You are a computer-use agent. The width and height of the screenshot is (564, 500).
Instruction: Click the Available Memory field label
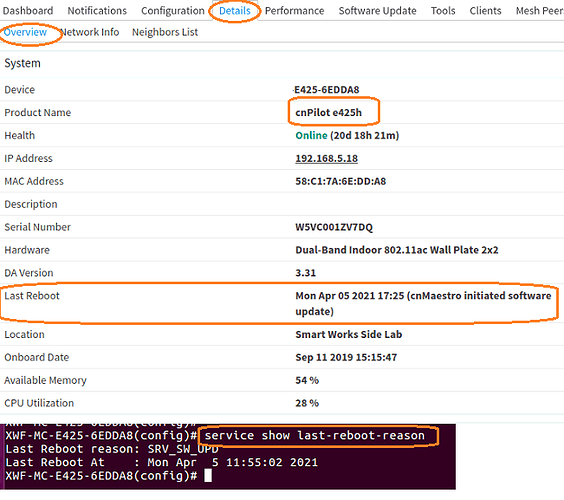(45, 381)
